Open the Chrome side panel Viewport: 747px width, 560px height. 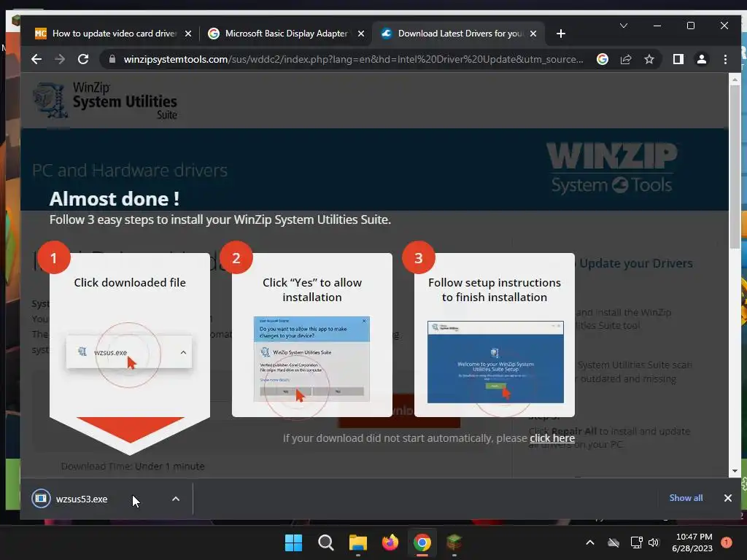tap(678, 59)
